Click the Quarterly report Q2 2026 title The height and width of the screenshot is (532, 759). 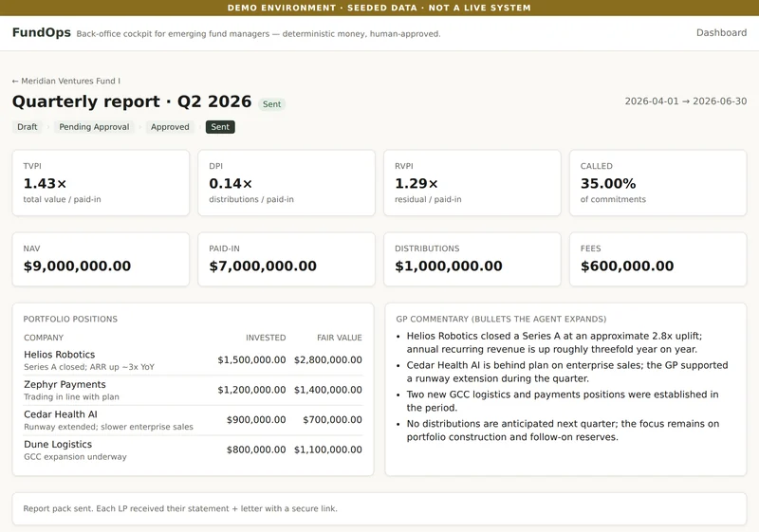[x=132, y=101]
